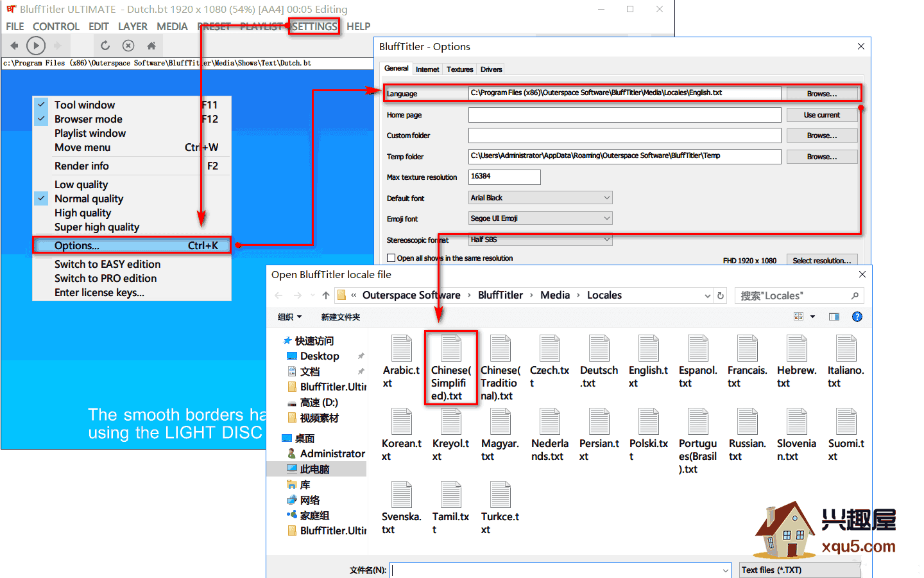Open the Emoji font dropdown
Image resolution: width=924 pixels, height=578 pixels.
coord(540,218)
